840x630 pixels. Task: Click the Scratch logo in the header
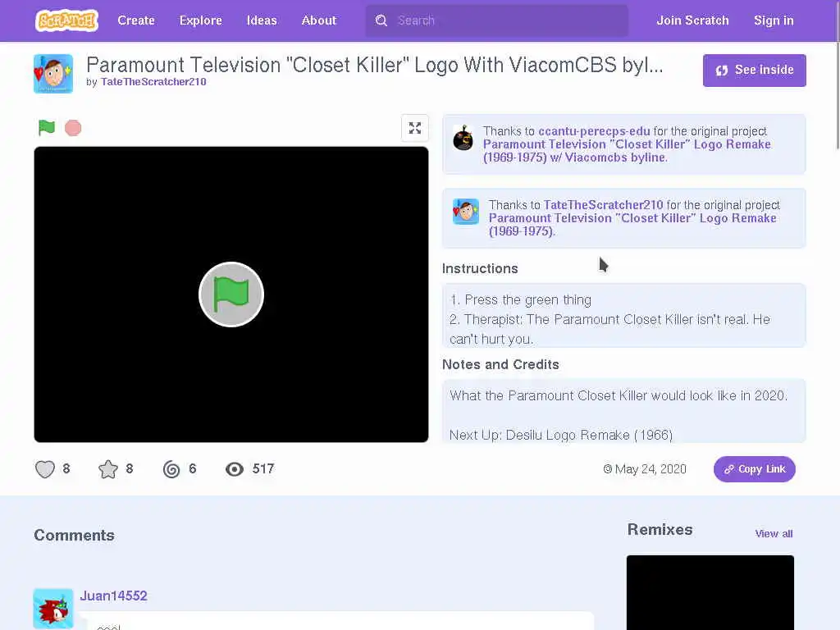coord(66,21)
